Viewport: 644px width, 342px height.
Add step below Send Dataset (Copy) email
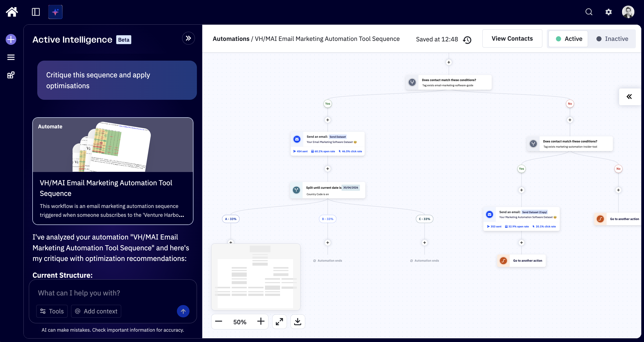[521, 243]
